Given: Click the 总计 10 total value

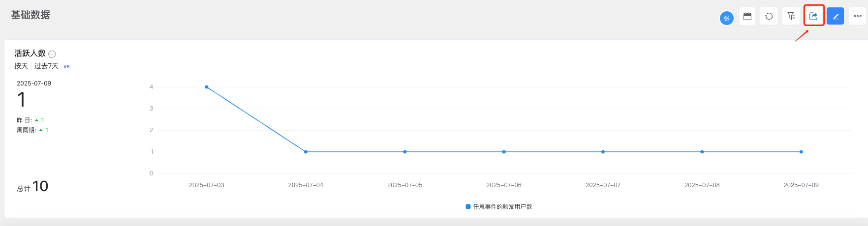Looking at the screenshot, I should coord(32,186).
